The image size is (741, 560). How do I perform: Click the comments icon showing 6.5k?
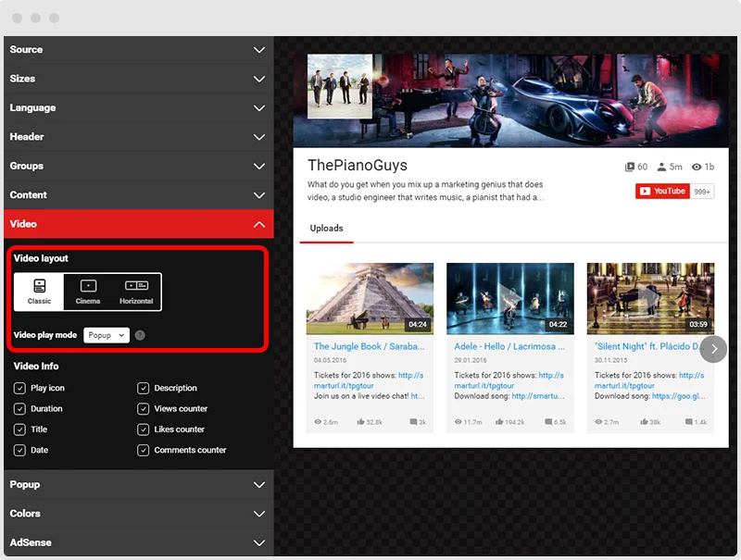(548, 422)
